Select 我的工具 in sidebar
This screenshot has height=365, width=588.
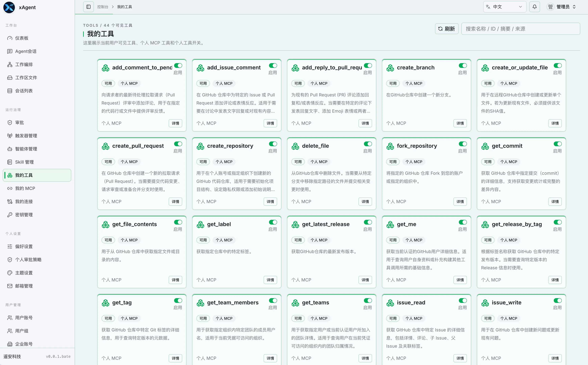point(37,175)
